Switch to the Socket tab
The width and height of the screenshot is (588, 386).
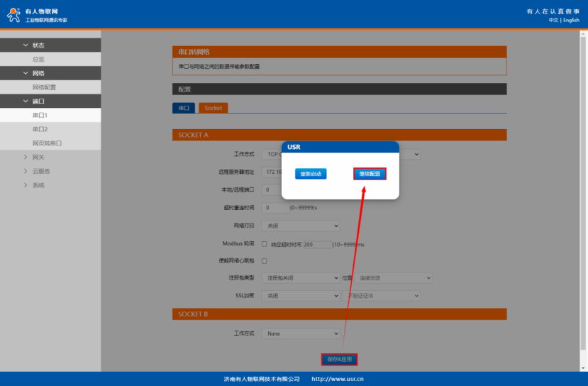point(213,108)
